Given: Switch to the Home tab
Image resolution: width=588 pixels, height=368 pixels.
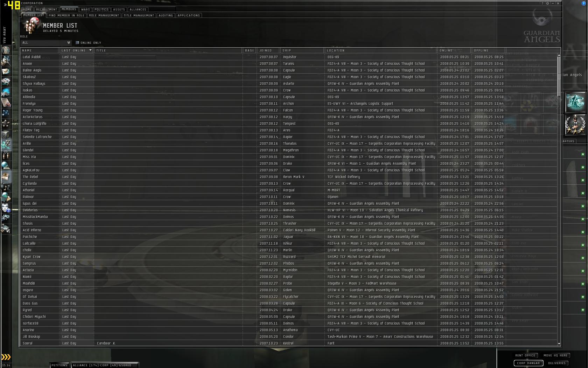Looking at the screenshot, I should click(27, 9).
